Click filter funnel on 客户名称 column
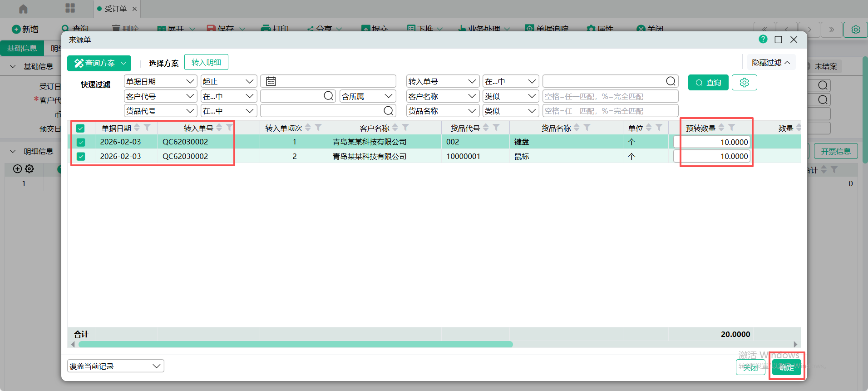Viewport: 868px width, 391px height. click(x=405, y=128)
